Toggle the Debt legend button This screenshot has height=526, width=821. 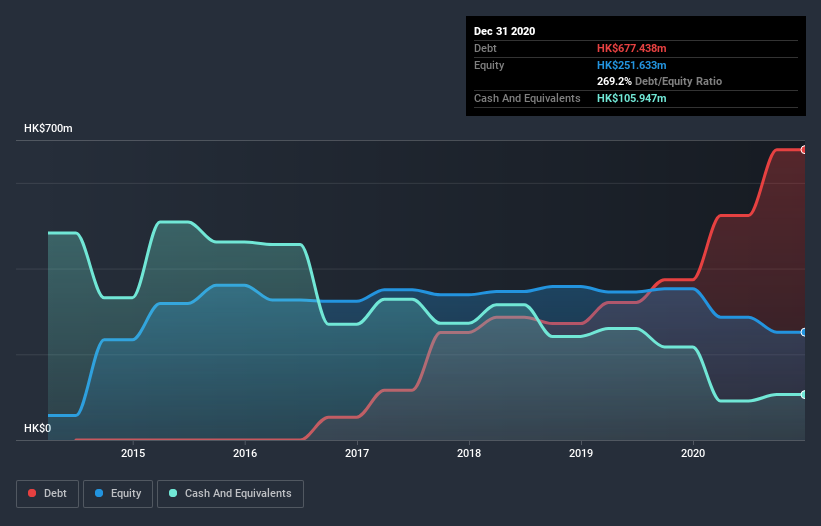pyautogui.click(x=48, y=494)
